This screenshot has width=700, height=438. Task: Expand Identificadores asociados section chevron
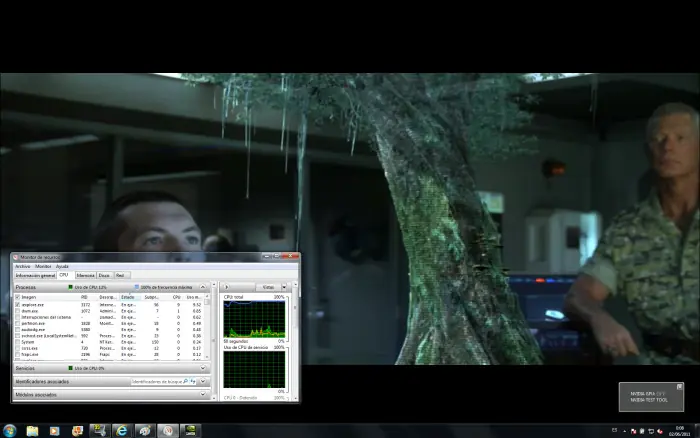[x=203, y=381]
